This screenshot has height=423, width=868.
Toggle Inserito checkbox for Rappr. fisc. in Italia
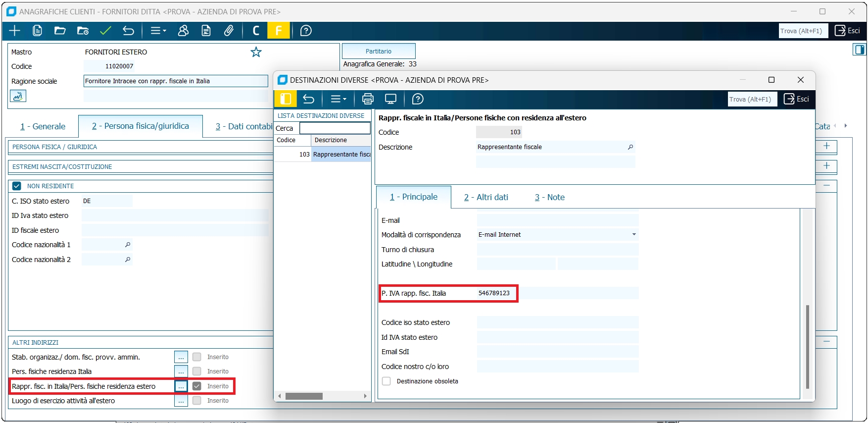[x=197, y=386]
